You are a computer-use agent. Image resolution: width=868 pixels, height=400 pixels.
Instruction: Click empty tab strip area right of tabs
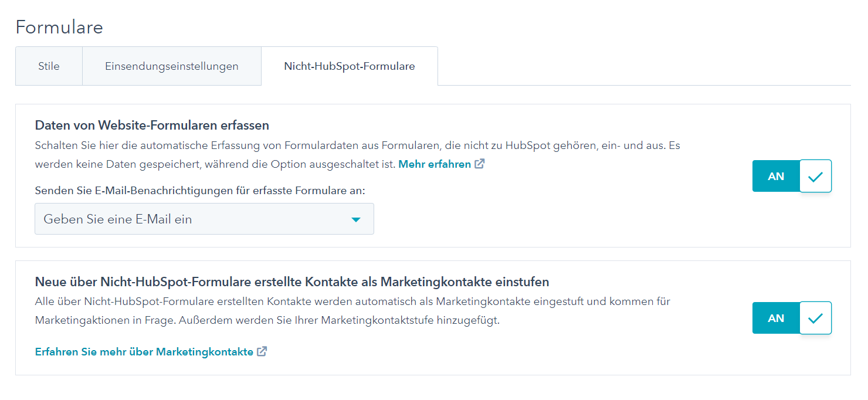tap(645, 66)
